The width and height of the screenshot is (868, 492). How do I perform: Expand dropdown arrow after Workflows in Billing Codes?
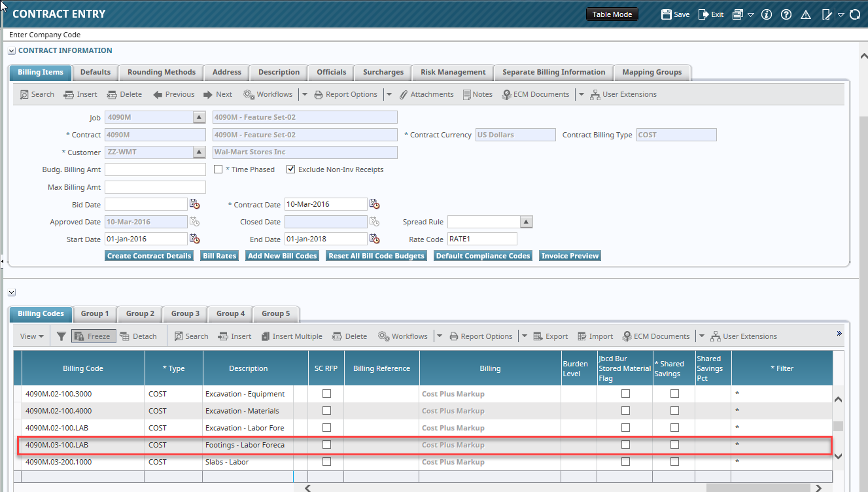[x=439, y=336]
